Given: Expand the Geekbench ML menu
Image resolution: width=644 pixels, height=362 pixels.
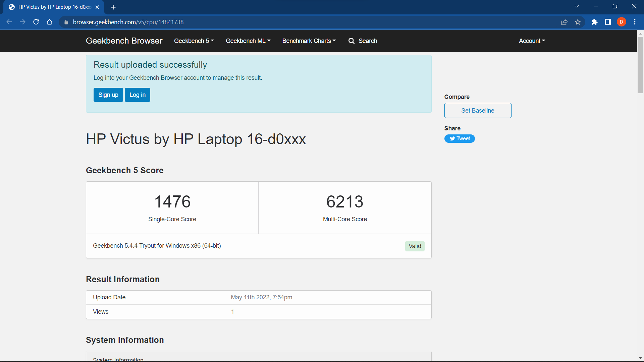Looking at the screenshot, I should 248,41.
